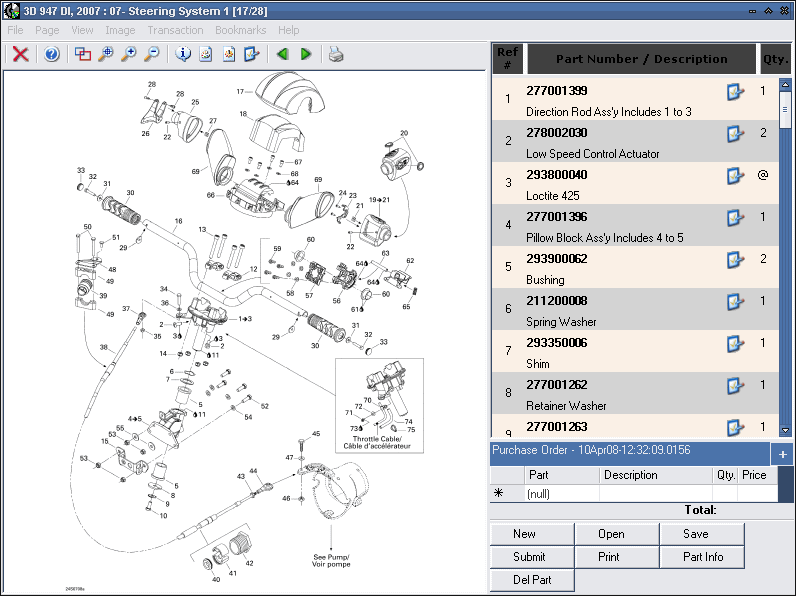Viewport: 796px width, 596px height.
Task: Add part 277001399 to order via its icon
Action: point(735,92)
